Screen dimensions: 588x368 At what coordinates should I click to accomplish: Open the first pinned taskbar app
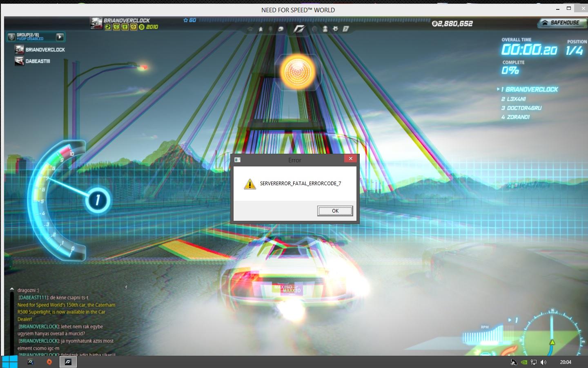pyautogui.click(x=31, y=362)
